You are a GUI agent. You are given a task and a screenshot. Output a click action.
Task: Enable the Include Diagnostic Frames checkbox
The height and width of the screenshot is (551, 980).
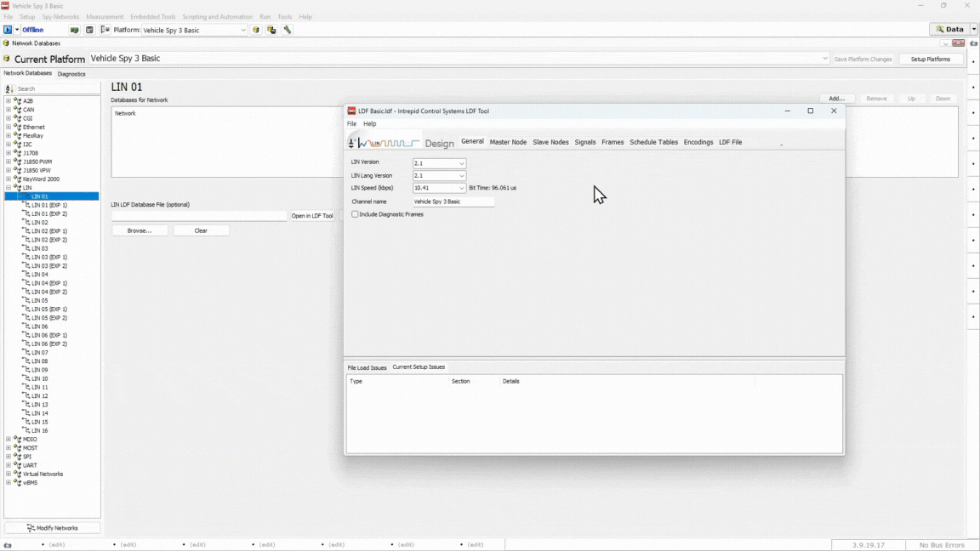[x=355, y=214]
